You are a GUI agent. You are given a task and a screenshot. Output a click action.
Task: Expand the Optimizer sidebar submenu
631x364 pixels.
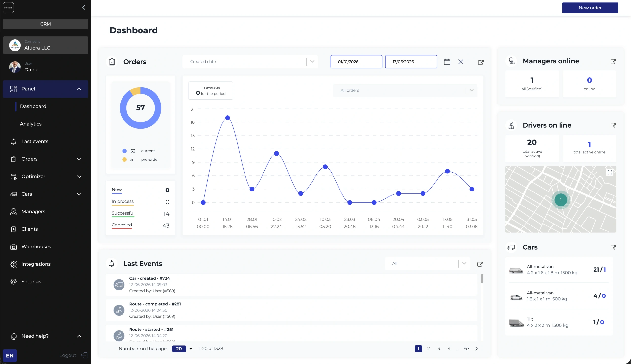point(79,177)
